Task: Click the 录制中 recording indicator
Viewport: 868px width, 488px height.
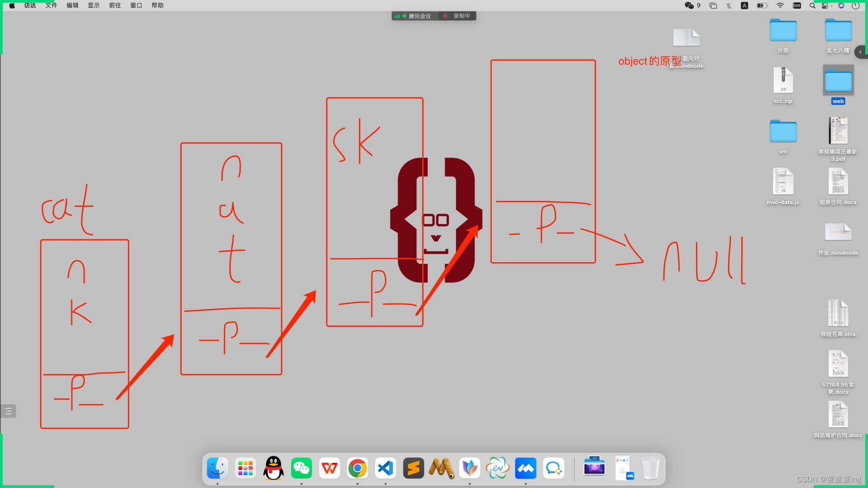Action: [457, 16]
